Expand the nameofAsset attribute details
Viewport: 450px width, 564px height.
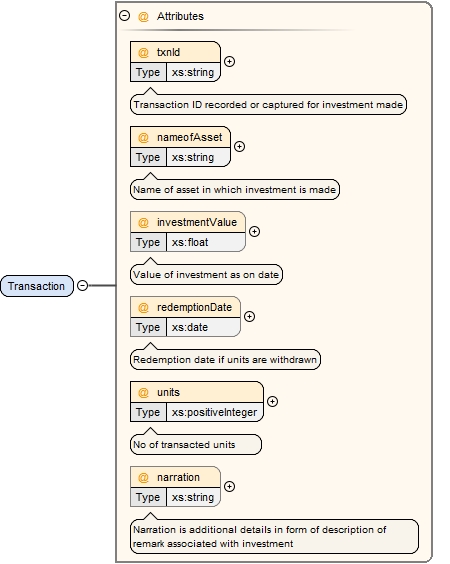click(x=240, y=146)
